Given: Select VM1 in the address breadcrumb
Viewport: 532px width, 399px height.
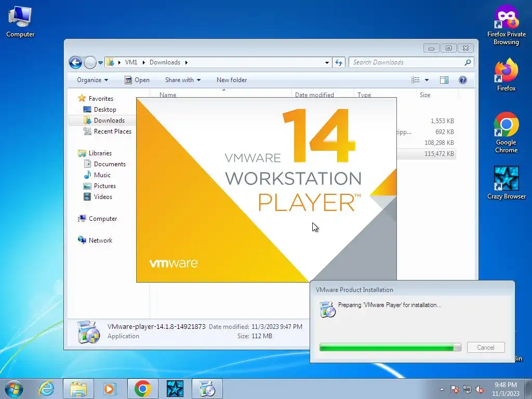Looking at the screenshot, I should [x=131, y=62].
